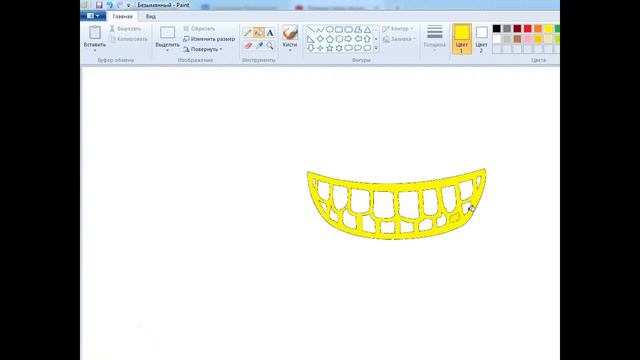This screenshot has height=360, width=640.
Task: Choose the bright red color swatch
Action: click(528, 29)
